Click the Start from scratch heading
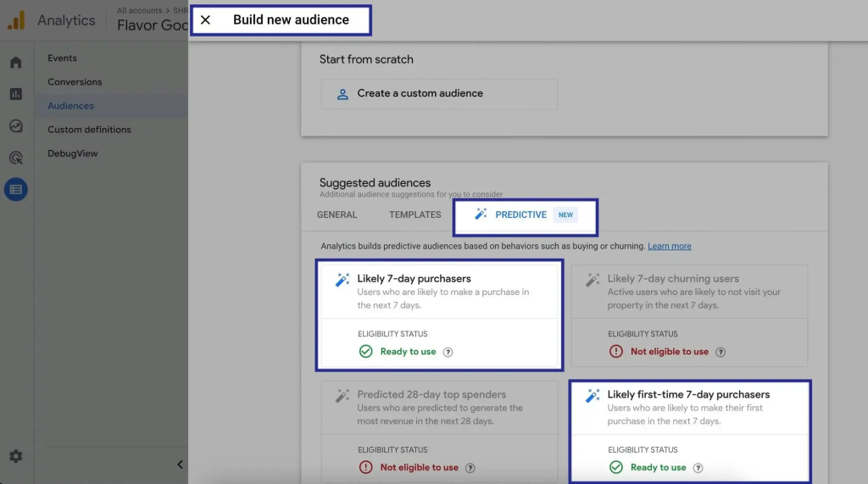Image resolution: width=868 pixels, height=484 pixels. click(366, 59)
